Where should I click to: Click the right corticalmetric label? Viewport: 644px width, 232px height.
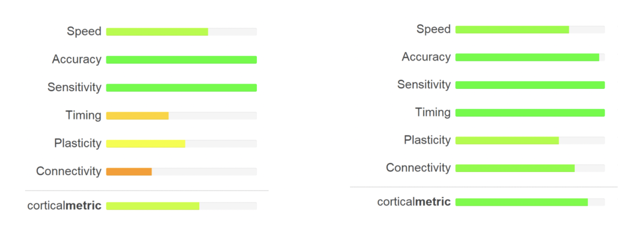pyautogui.click(x=414, y=202)
